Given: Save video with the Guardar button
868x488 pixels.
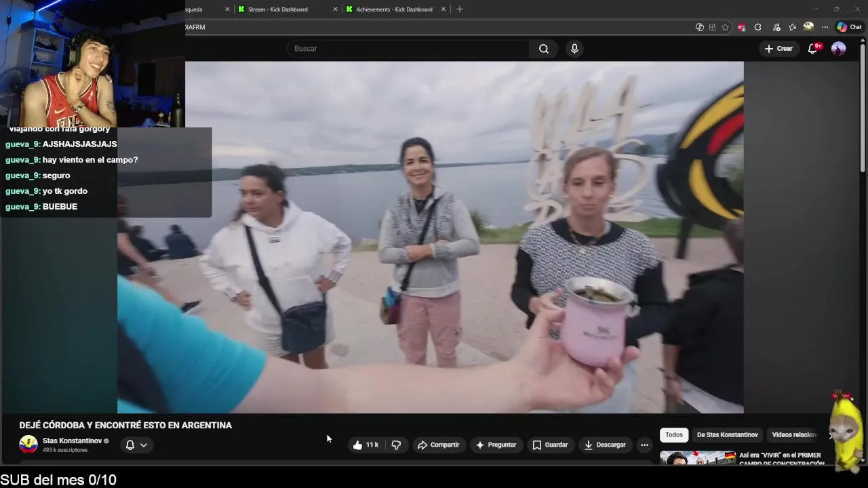Looking at the screenshot, I should click(x=550, y=445).
